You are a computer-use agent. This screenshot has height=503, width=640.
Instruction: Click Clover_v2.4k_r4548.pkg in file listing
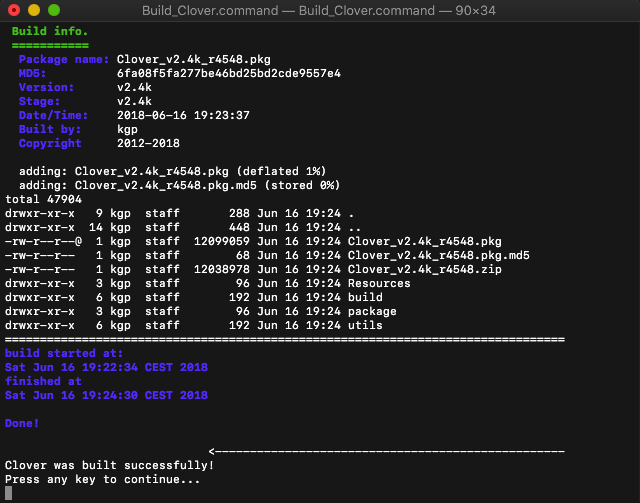point(424,242)
